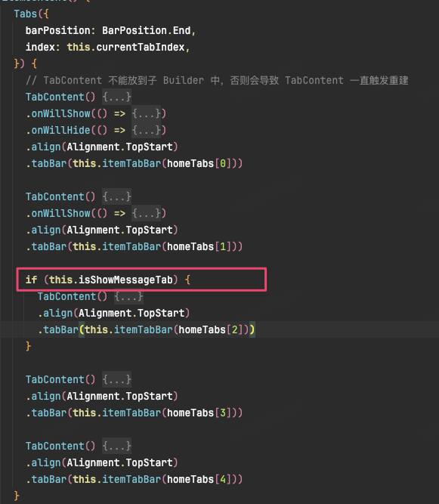The height and width of the screenshot is (504, 439).
Task: Click the highlighted closing parenthesis after homeTabs[2]
Action: (252, 329)
